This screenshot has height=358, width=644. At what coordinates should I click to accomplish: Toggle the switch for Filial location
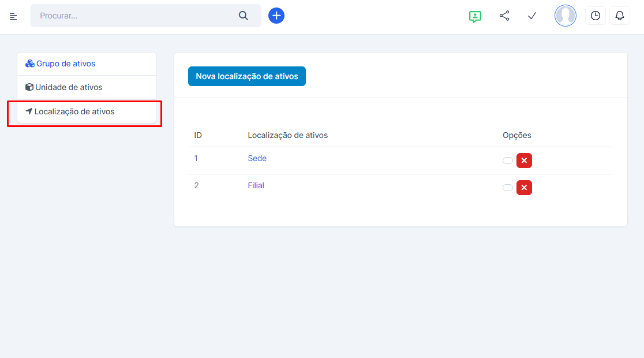tap(508, 188)
